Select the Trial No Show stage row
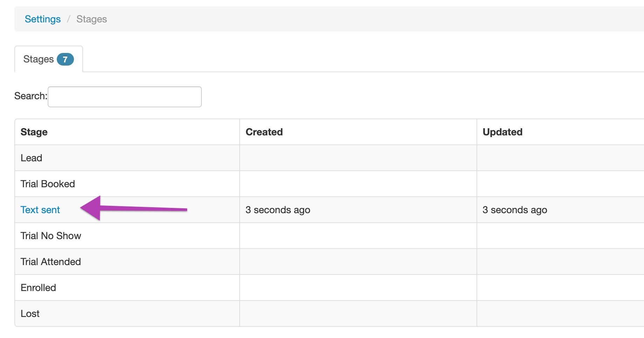The width and height of the screenshot is (644, 338). [x=51, y=236]
